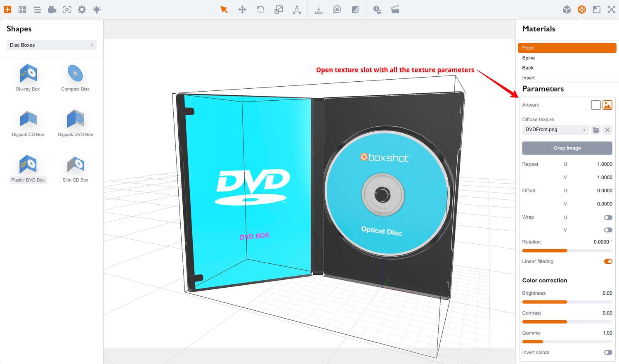619x364 pixels.
Task: Remove the diffuse texture with X icon
Action: (x=607, y=130)
